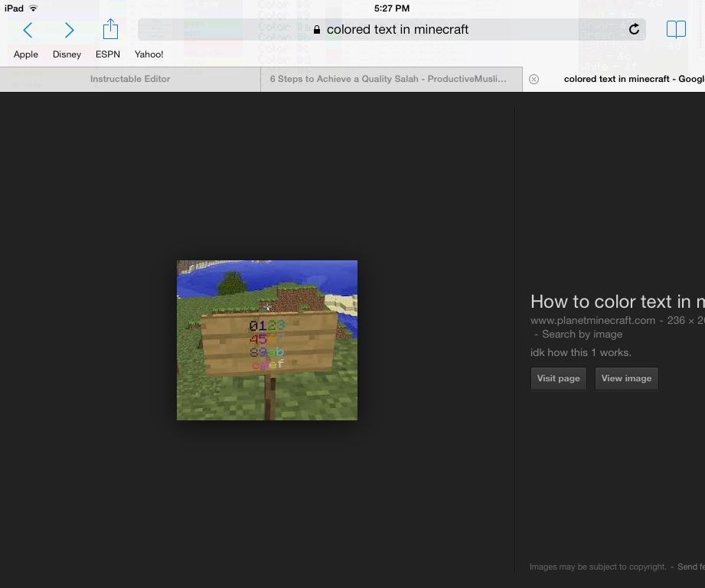The height and width of the screenshot is (588, 705).
Task: Go back with Safari's back arrow
Action: click(x=28, y=30)
